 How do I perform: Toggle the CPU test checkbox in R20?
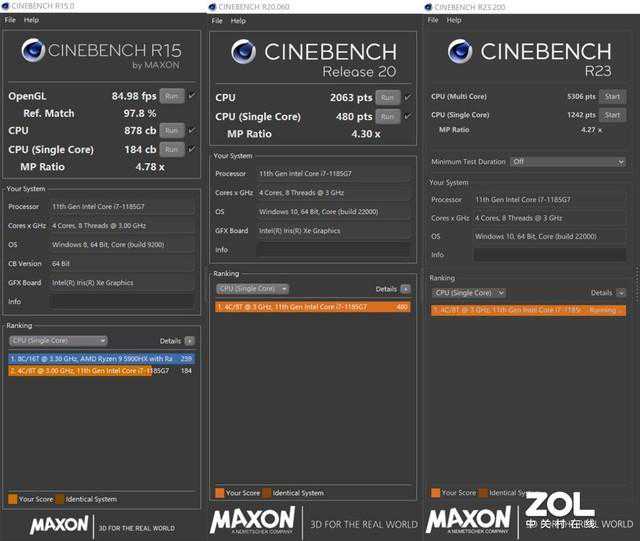pyautogui.click(x=406, y=97)
